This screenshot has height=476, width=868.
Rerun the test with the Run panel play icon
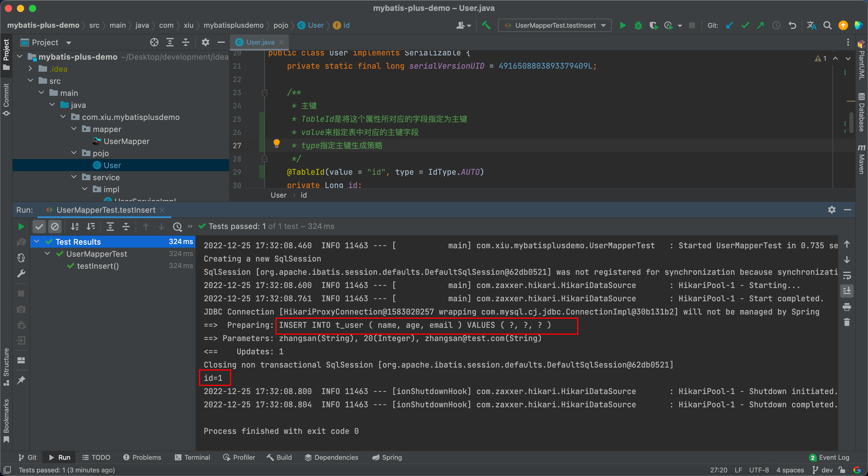[x=21, y=226]
